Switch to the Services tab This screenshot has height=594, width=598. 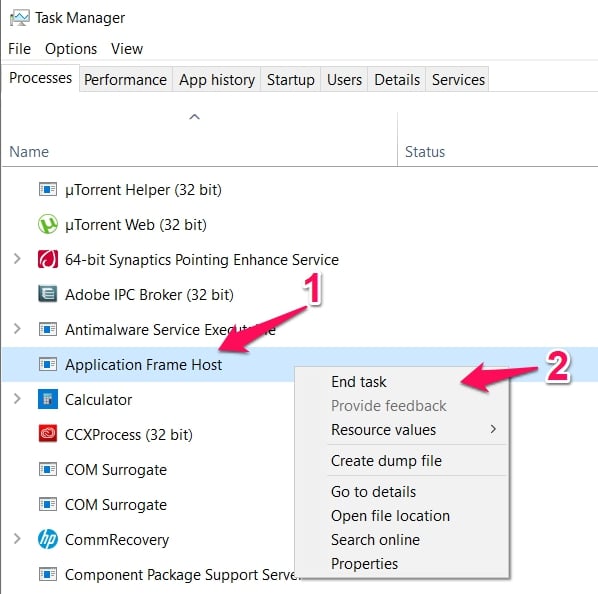point(458,80)
